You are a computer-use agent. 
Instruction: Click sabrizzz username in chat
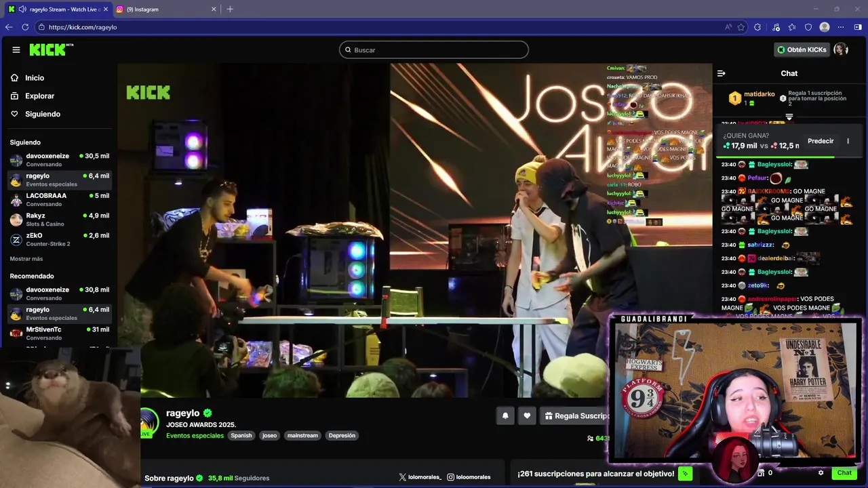760,245
